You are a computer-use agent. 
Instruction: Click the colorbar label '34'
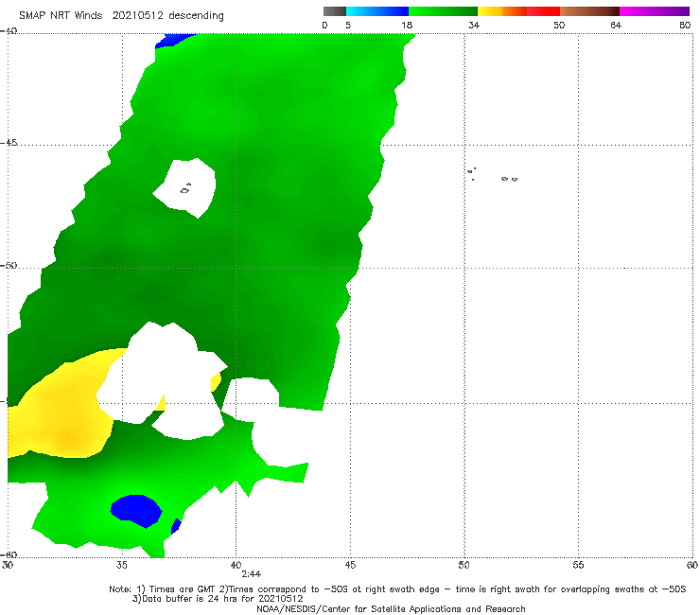point(474,25)
